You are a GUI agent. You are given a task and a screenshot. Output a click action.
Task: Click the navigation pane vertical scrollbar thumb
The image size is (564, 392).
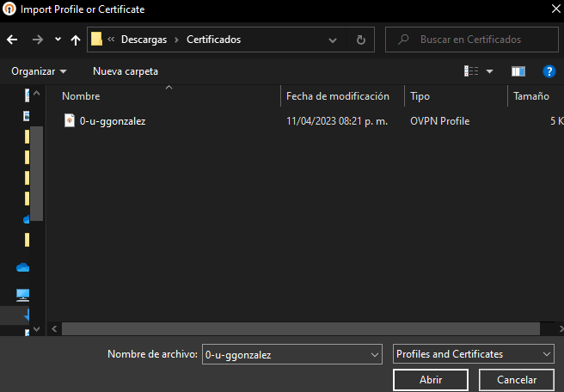36,174
